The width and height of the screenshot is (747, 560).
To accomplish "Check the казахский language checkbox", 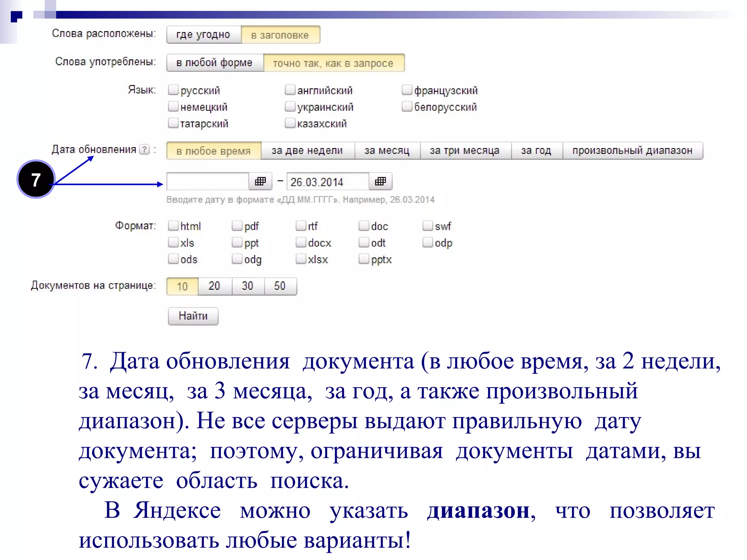I will pos(290,123).
